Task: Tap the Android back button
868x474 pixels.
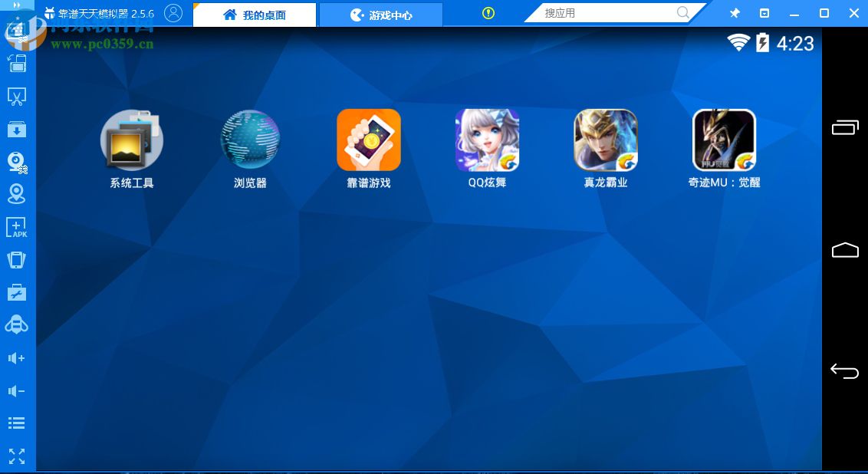Action: pyautogui.click(x=845, y=371)
